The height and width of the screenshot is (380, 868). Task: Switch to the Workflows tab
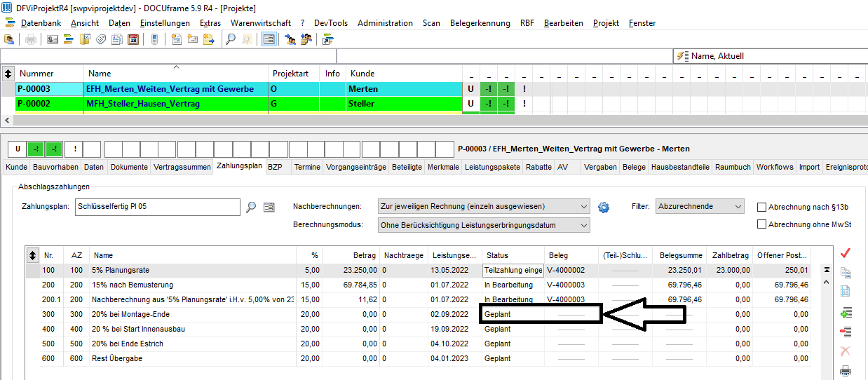775,168
